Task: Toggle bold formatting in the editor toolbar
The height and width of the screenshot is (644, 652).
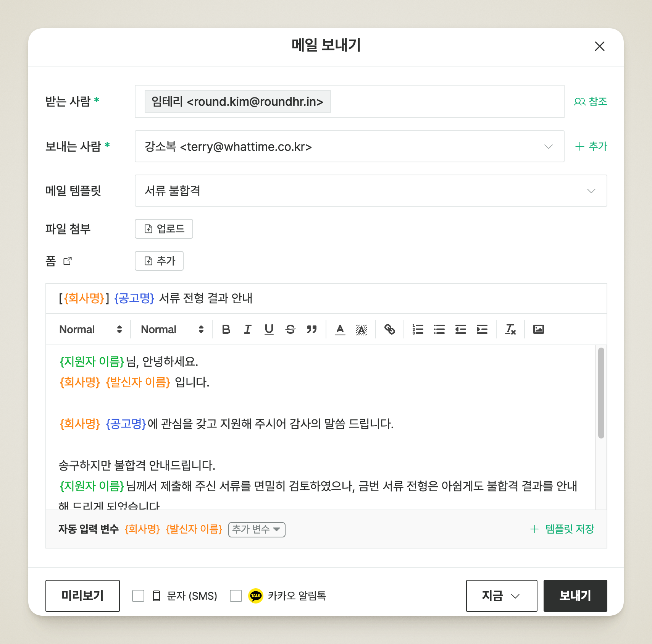Action: point(226,329)
